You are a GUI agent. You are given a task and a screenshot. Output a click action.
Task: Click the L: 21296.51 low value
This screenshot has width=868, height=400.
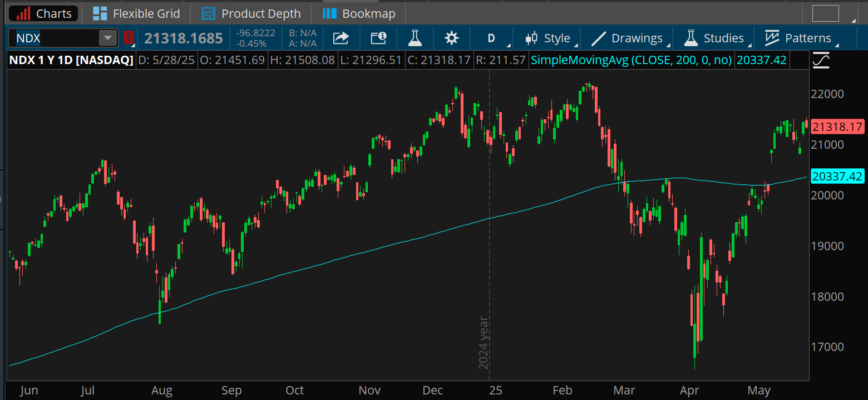pos(371,60)
